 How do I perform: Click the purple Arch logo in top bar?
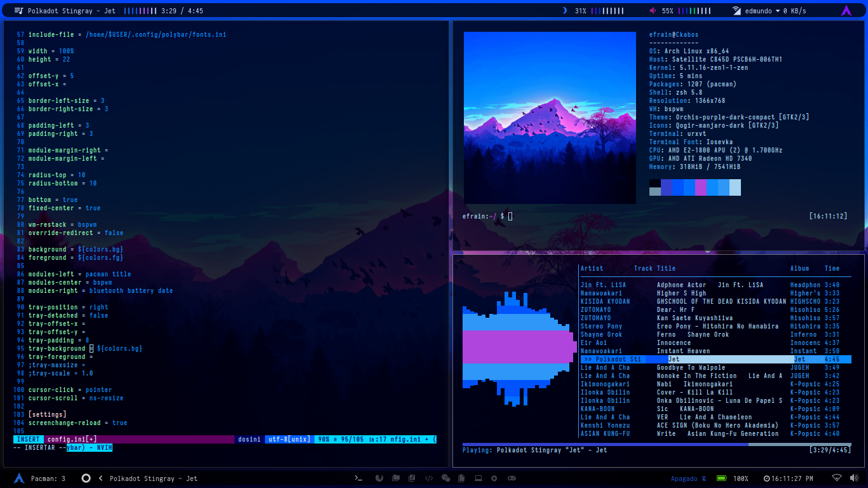(846, 10)
